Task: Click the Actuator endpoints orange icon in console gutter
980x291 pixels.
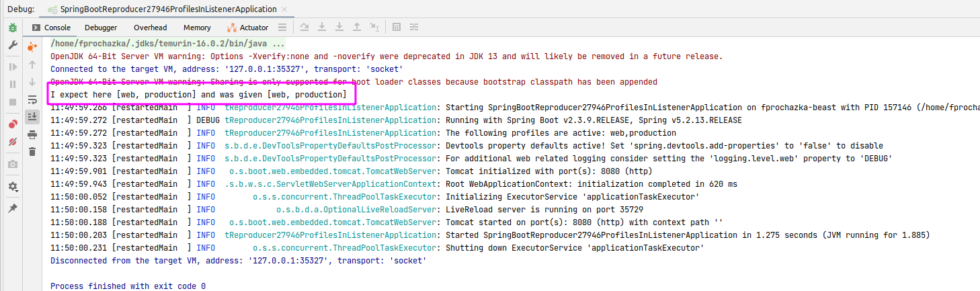Action: pos(32,47)
